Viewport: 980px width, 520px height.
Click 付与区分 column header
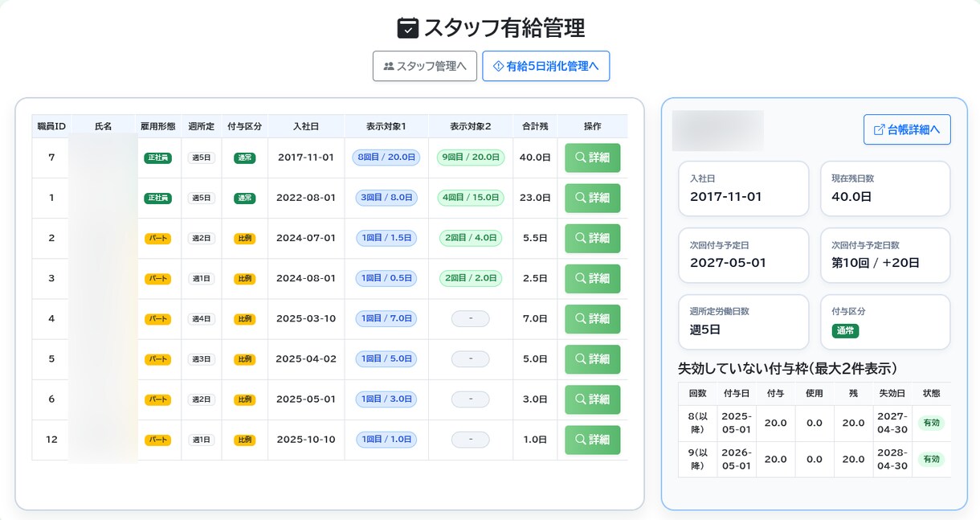click(x=245, y=126)
